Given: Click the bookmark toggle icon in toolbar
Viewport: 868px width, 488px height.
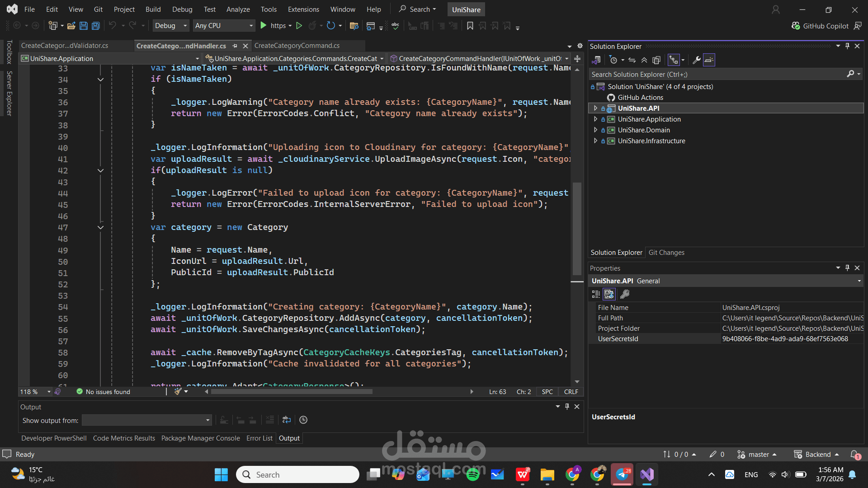Looking at the screenshot, I should [x=470, y=26].
